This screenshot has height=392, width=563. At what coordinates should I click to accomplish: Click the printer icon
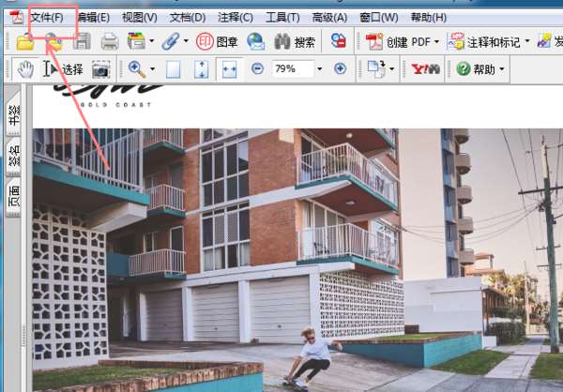[110, 41]
